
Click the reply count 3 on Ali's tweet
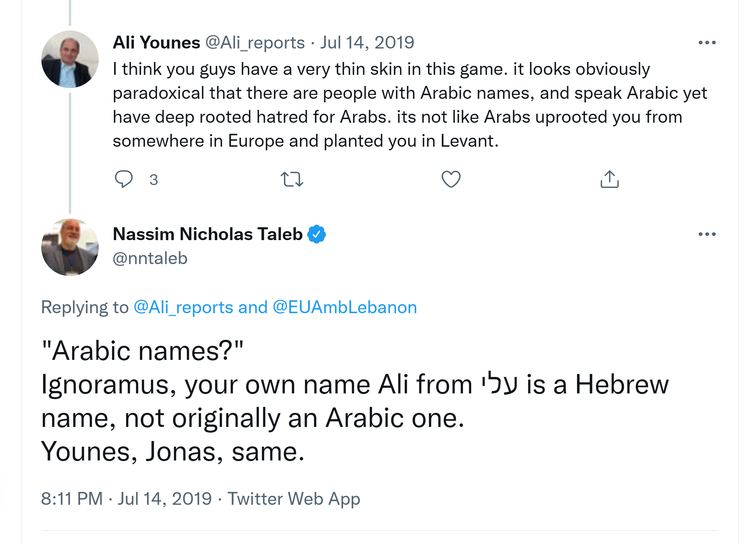pyautogui.click(x=153, y=180)
